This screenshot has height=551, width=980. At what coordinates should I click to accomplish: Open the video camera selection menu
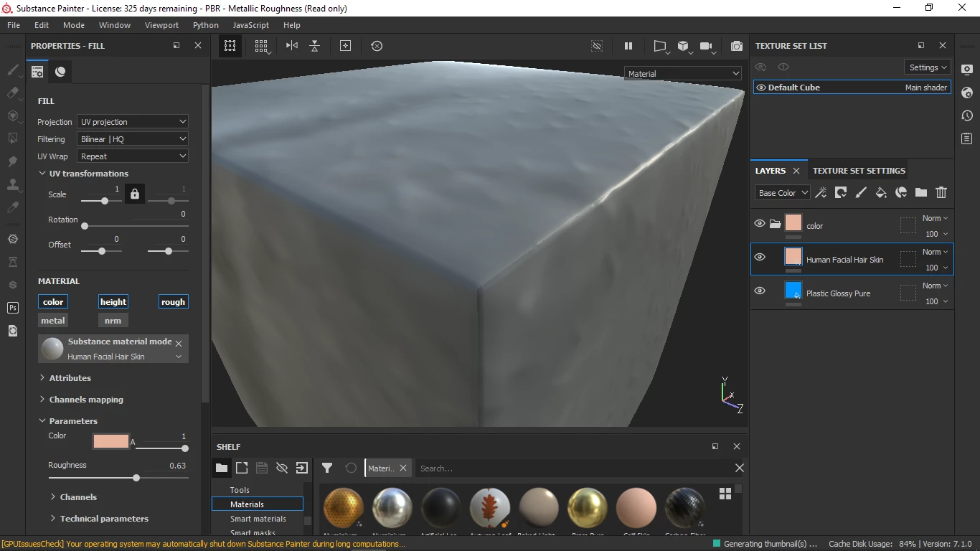coord(708,46)
